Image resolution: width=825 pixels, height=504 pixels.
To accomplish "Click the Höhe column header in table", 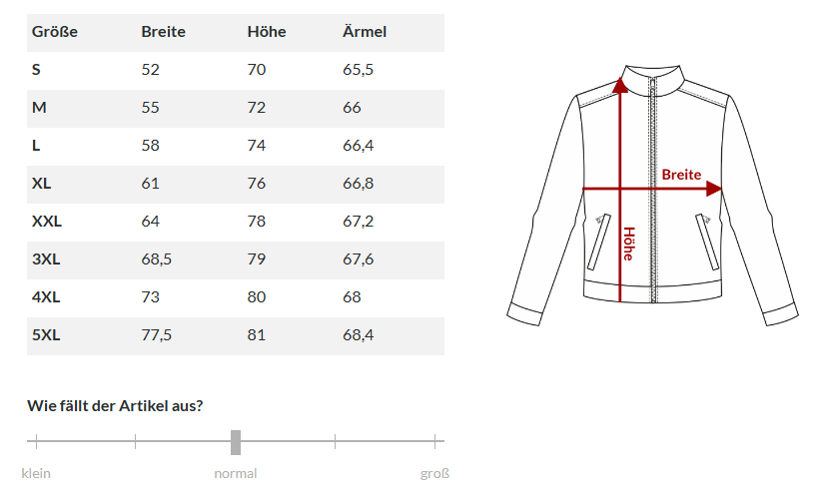I will coord(267,32).
